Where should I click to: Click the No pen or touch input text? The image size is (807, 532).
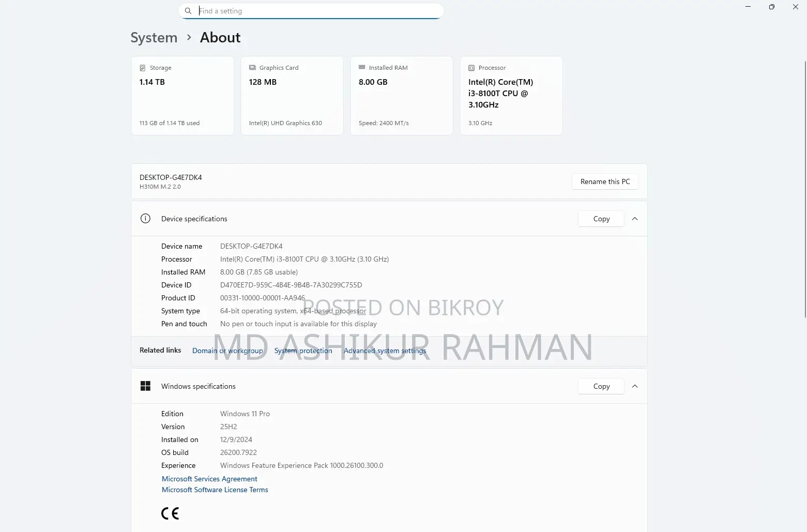[x=298, y=324]
